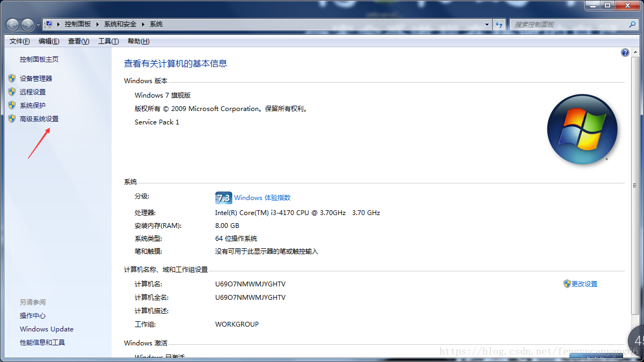Select the Windows 7 旗舰版 text
Screen dimensions: 644x362
163,95
